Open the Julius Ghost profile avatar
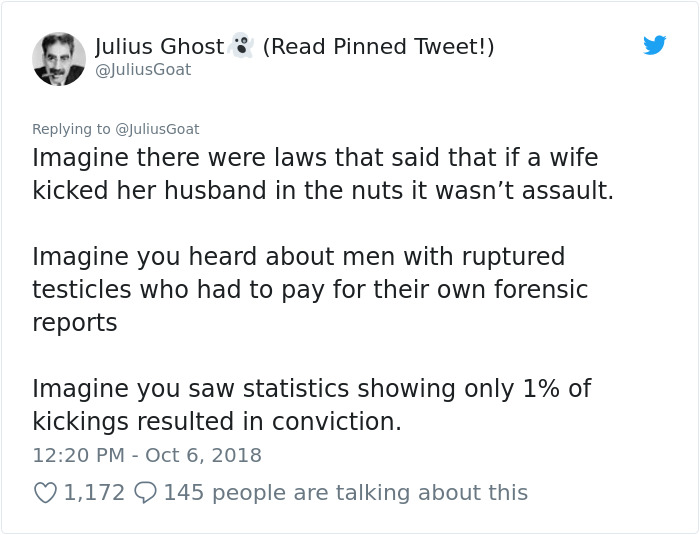Image resolution: width=700 pixels, height=535 pixels. click(x=59, y=58)
